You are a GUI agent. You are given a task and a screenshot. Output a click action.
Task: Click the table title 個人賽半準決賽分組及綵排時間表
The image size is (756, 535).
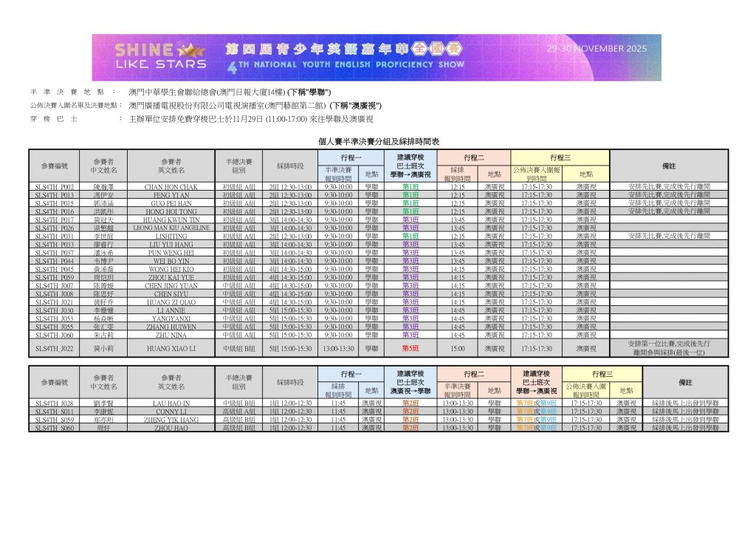[x=378, y=140]
